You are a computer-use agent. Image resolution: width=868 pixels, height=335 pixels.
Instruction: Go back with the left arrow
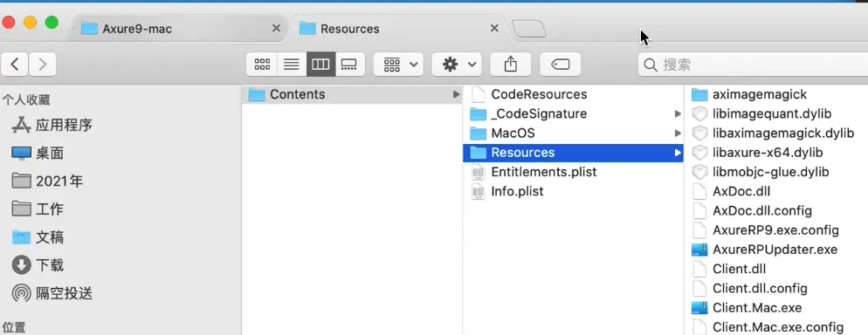[15, 65]
